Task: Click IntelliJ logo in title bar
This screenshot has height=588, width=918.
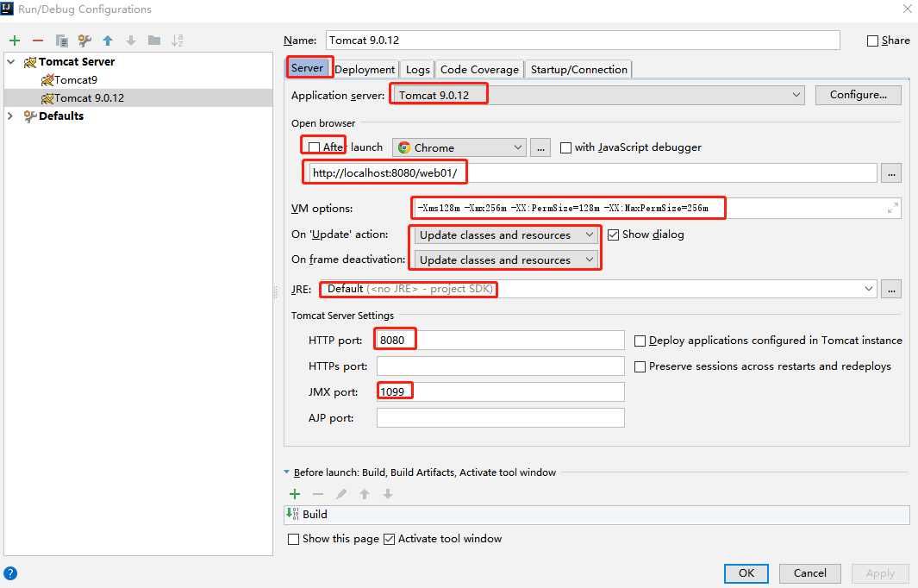Action: point(7,9)
